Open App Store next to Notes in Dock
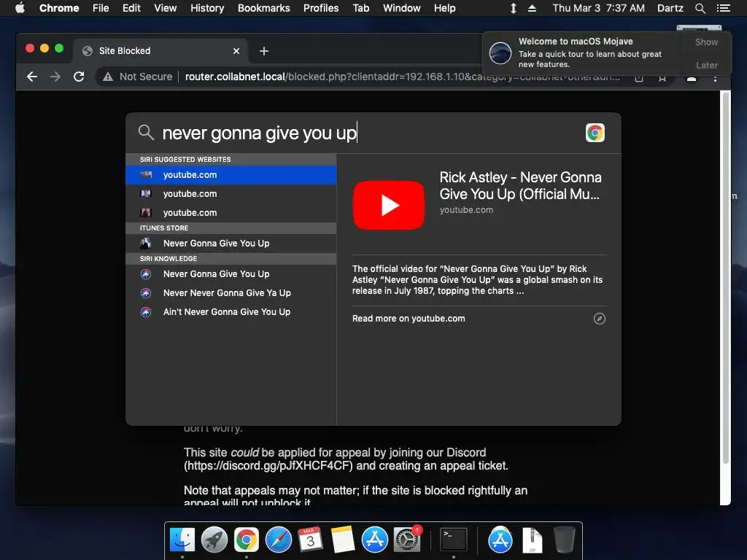747x560 pixels. pos(374,540)
